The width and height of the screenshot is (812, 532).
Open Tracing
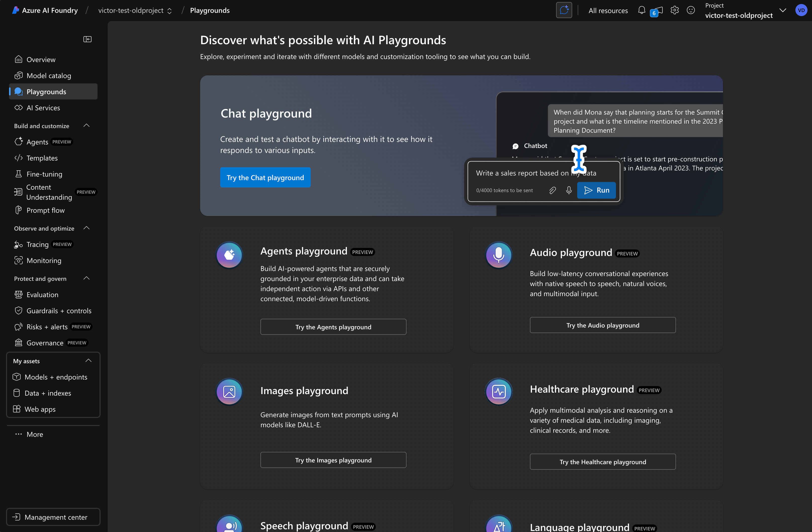pyautogui.click(x=53, y=244)
